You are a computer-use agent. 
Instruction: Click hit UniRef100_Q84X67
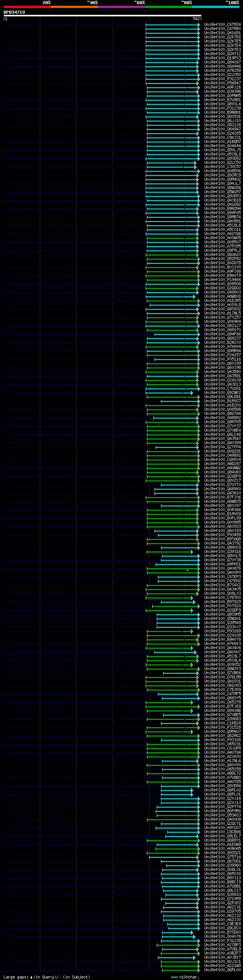click(222, 62)
